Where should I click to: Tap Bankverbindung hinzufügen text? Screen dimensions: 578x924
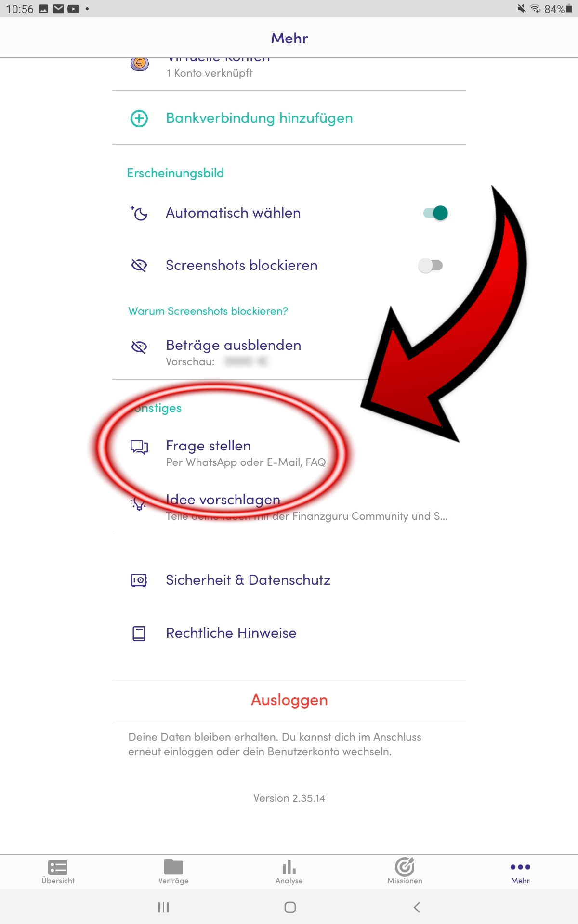tap(259, 118)
